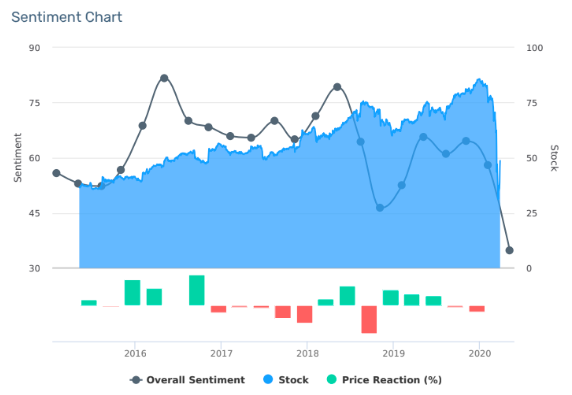Click the first sentiment data point on left
The image size is (572, 395).
coord(56,173)
